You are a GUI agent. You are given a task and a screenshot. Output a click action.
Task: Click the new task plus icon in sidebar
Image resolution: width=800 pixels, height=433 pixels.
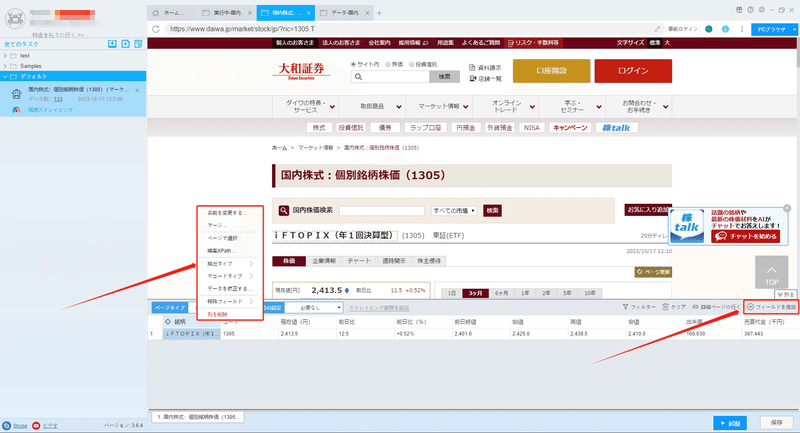click(x=125, y=44)
